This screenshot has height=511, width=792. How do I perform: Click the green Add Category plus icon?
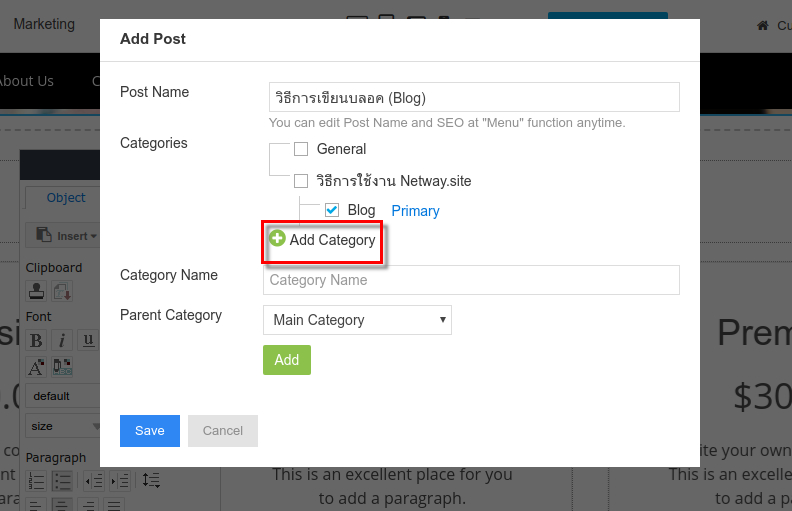[277, 239]
